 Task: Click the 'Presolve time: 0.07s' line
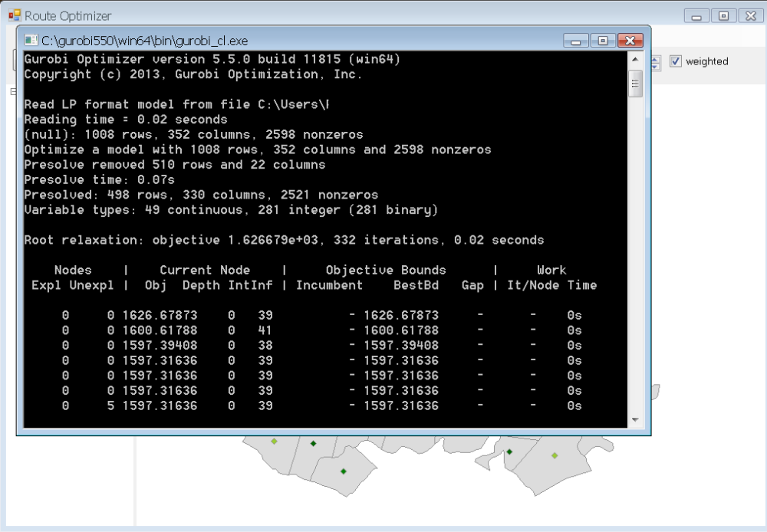99,180
